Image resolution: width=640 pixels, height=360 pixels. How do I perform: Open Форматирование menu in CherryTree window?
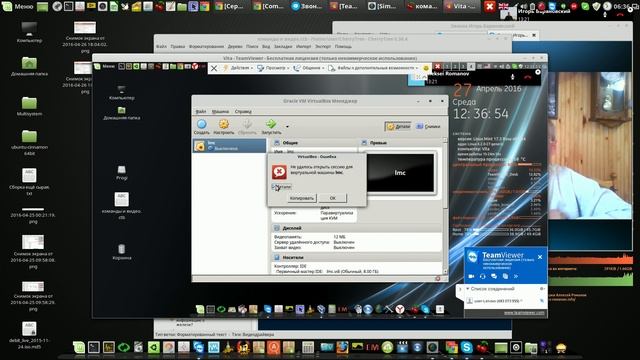pos(206,47)
